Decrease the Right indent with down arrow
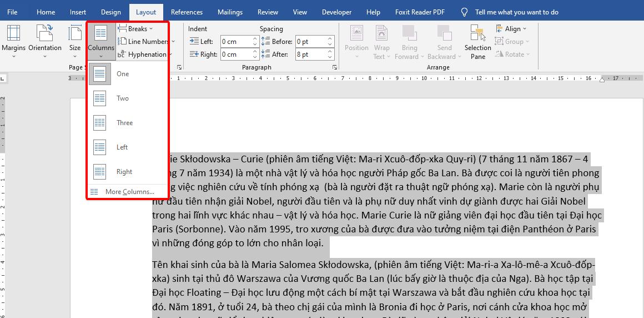644x318 pixels. (255, 57)
